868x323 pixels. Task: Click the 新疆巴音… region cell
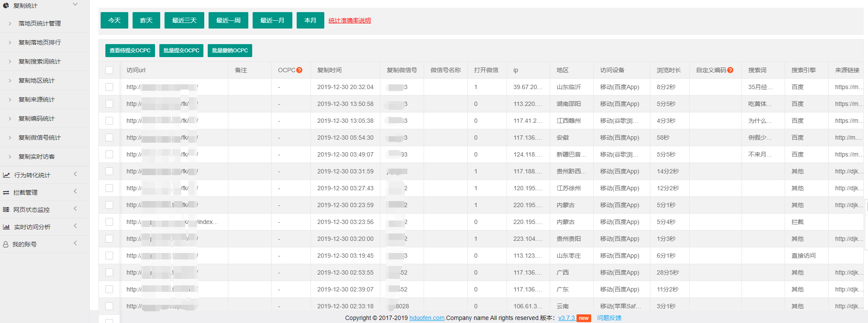tap(572, 154)
